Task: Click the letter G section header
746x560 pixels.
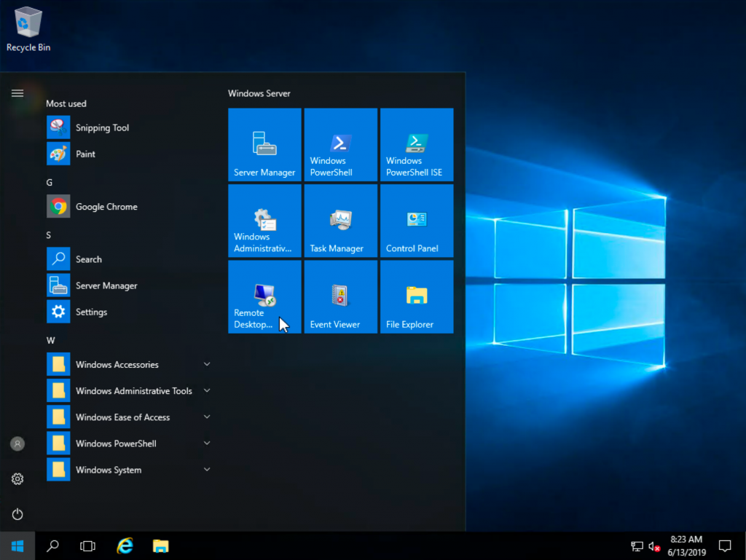Action: tap(50, 183)
